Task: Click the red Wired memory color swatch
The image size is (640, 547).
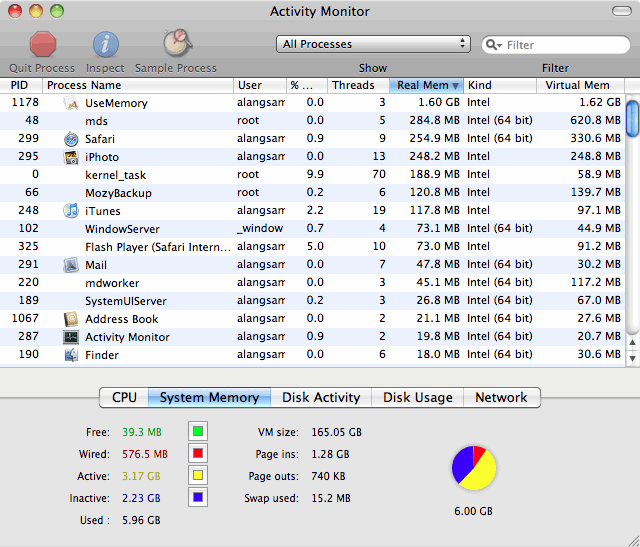Action: click(x=198, y=453)
